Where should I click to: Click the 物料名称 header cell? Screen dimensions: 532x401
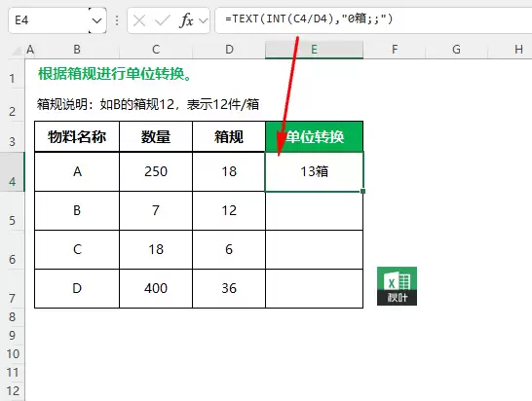point(77,136)
